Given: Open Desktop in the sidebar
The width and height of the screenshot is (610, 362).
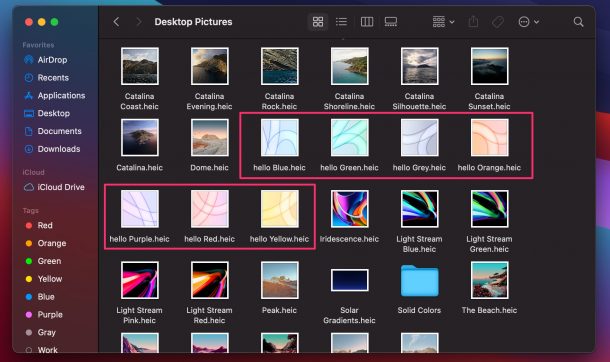Looking at the screenshot, I should 47,114.
